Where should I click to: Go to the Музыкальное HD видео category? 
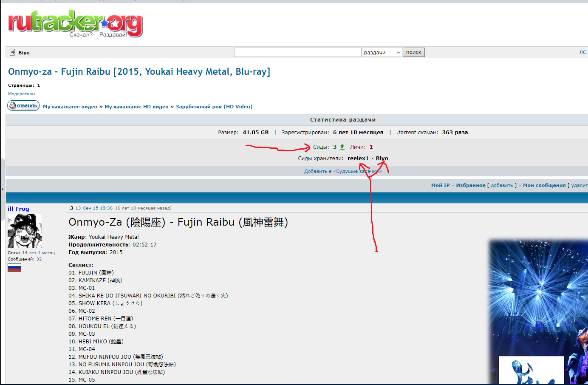[x=136, y=107]
